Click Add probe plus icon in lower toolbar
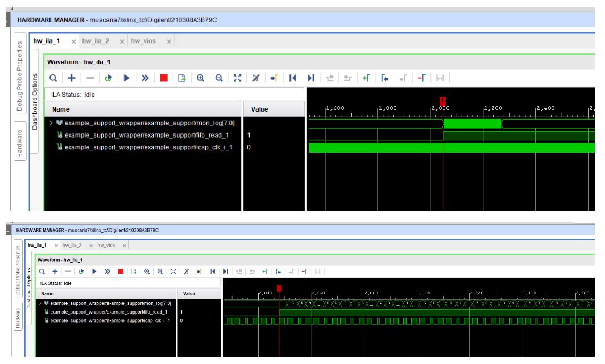The width and height of the screenshot is (605, 364). pos(54,272)
